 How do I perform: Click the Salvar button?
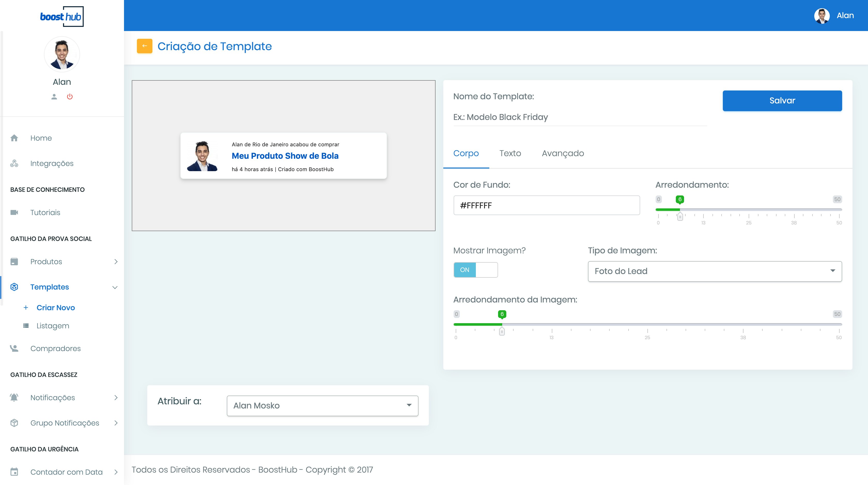[782, 101]
